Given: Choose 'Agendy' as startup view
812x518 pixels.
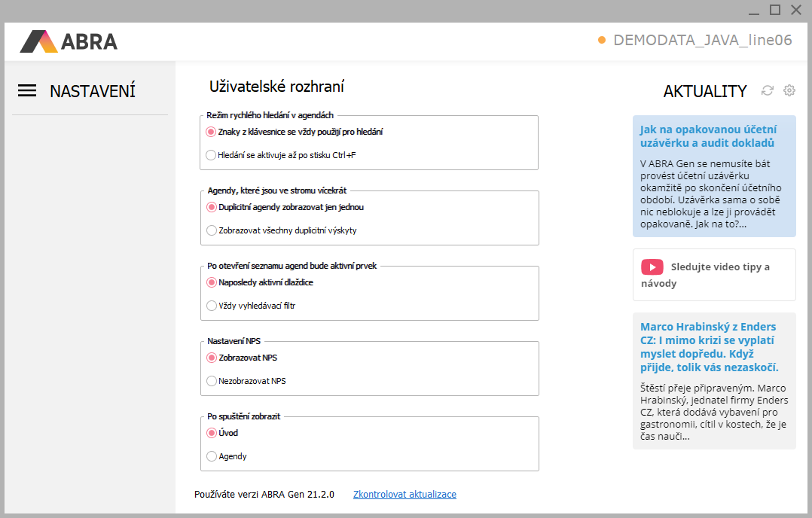Looking at the screenshot, I should click(212, 456).
